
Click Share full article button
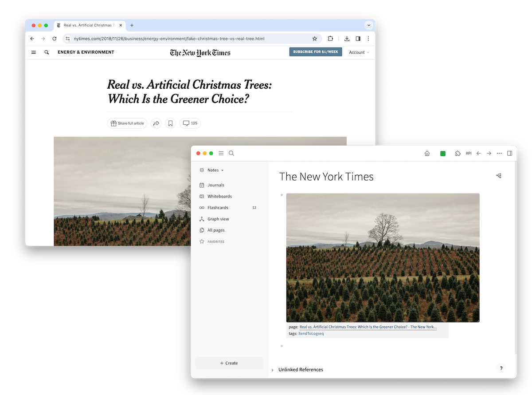pyautogui.click(x=127, y=123)
